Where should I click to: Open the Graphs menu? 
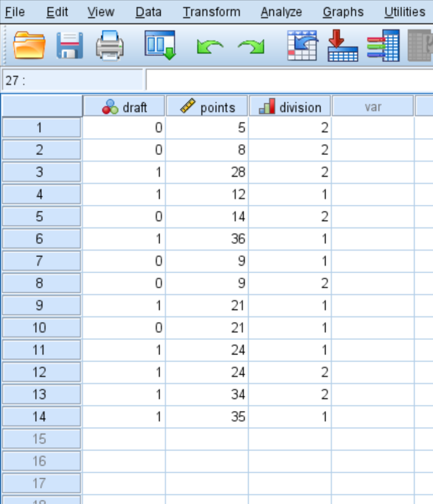click(x=343, y=12)
